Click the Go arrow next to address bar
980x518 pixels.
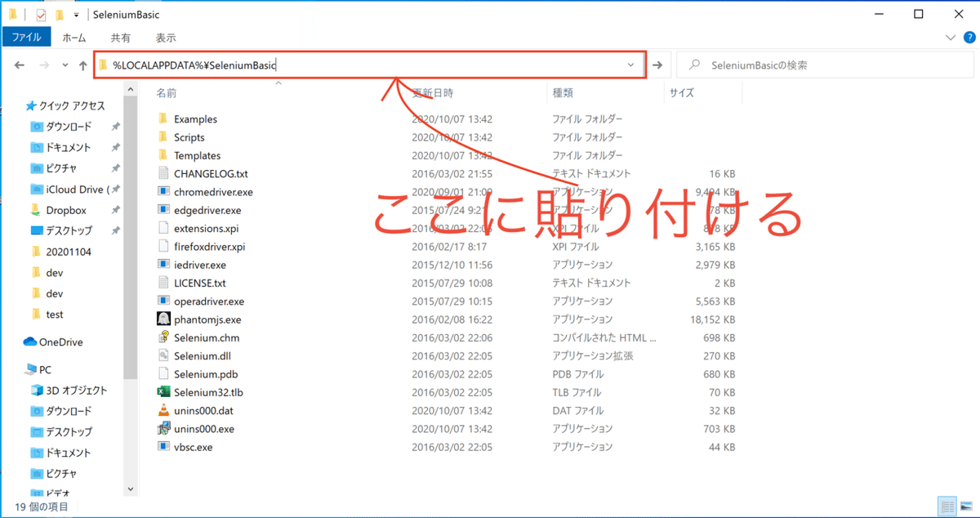(658, 65)
